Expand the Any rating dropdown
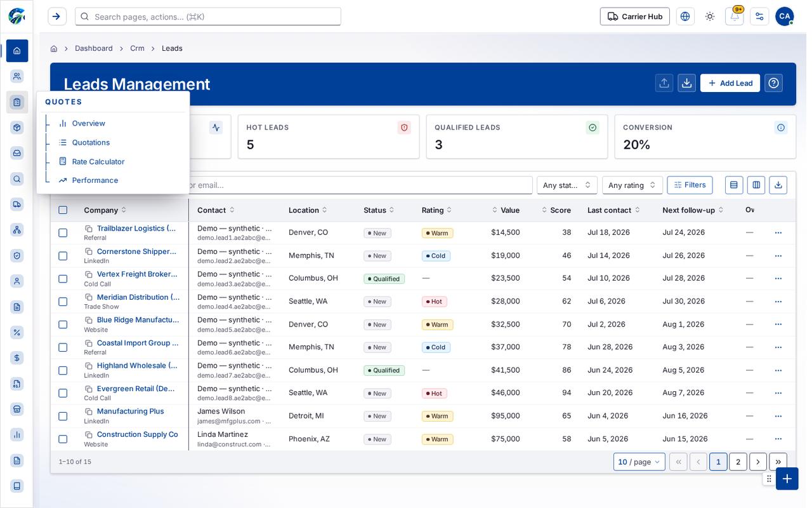The image size is (812, 508). point(632,185)
